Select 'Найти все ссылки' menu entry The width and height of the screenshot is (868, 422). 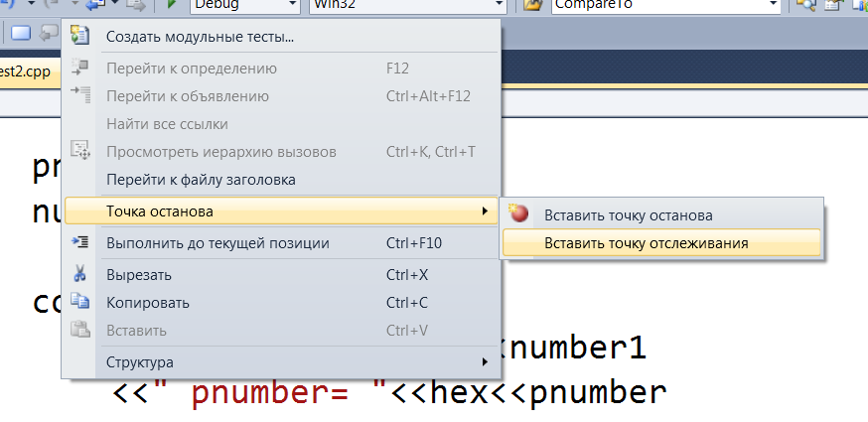coord(282,123)
